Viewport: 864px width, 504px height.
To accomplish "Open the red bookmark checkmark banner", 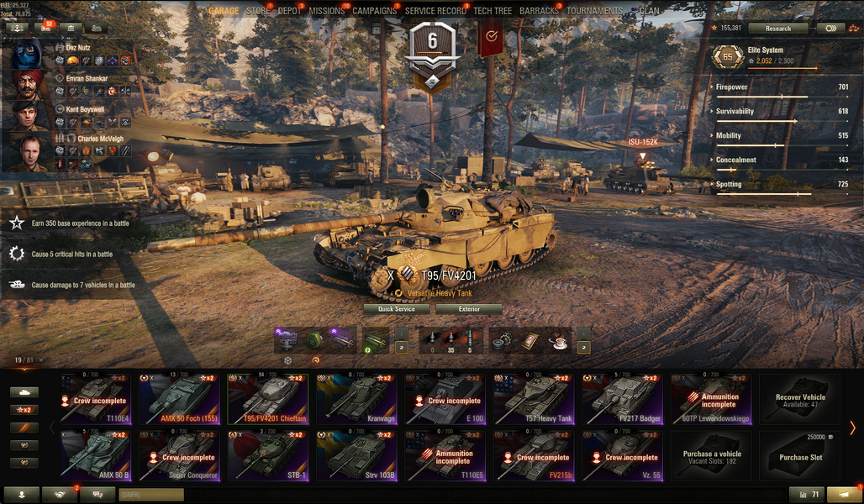I will (490, 37).
